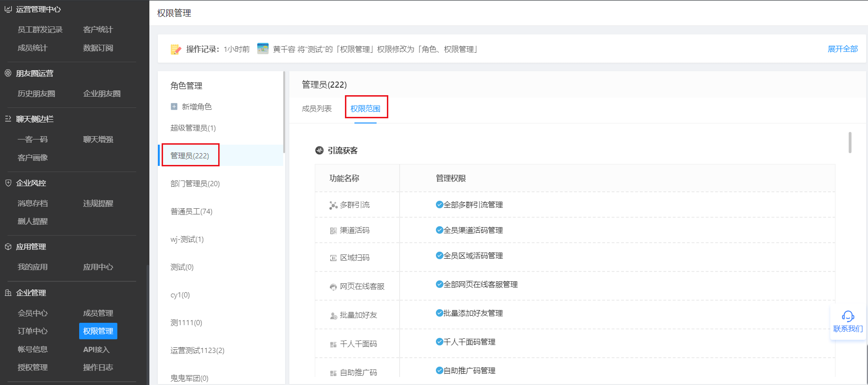Open 客户统计 in the sidebar

tap(98, 29)
